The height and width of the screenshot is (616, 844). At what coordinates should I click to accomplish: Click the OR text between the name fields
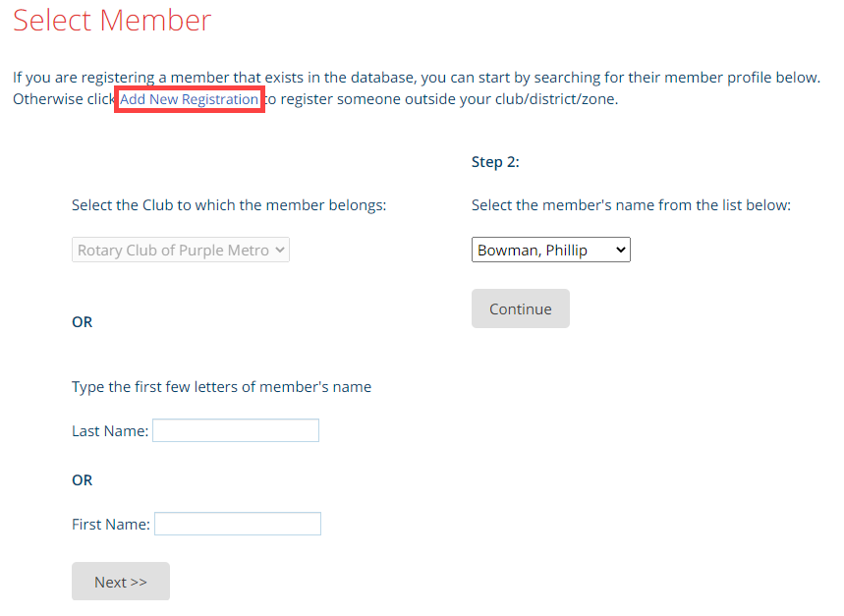click(x=83, y=480)
